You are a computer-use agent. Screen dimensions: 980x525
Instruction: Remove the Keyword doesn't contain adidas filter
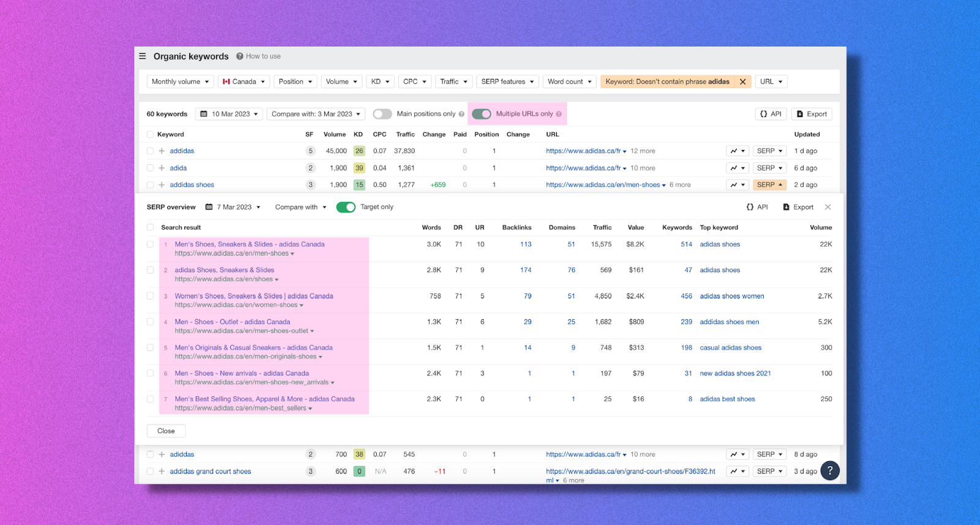(x=742, y=81)
